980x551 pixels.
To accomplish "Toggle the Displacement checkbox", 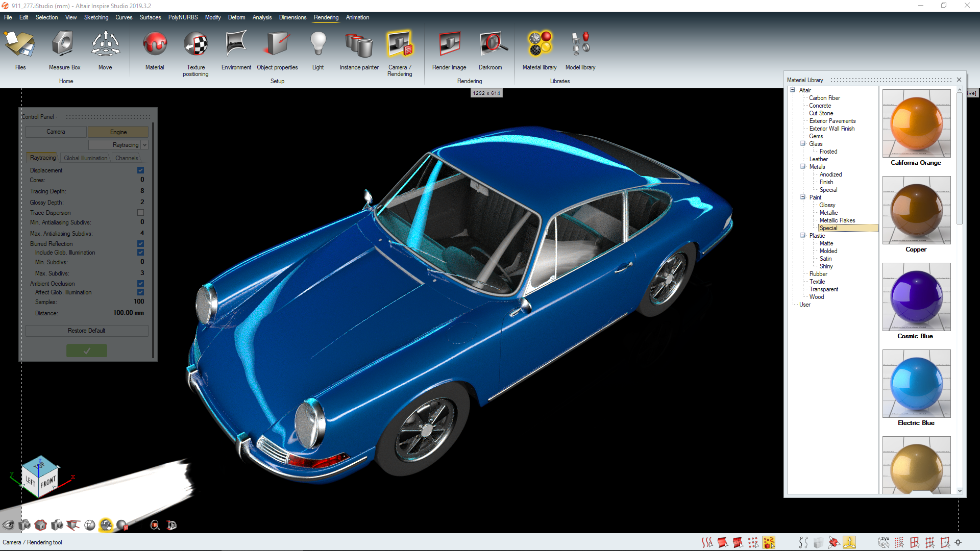I will (x=140, y=170).
